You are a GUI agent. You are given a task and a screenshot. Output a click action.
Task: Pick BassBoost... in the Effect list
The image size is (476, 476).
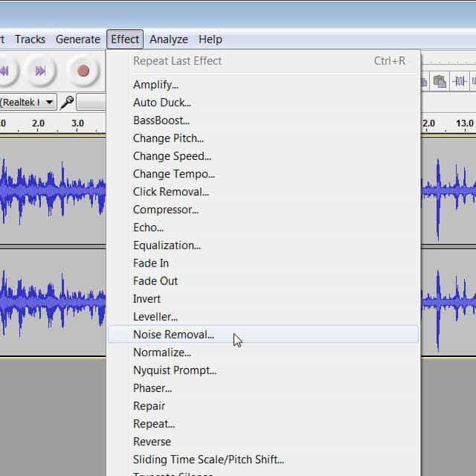tap(263, 120)
